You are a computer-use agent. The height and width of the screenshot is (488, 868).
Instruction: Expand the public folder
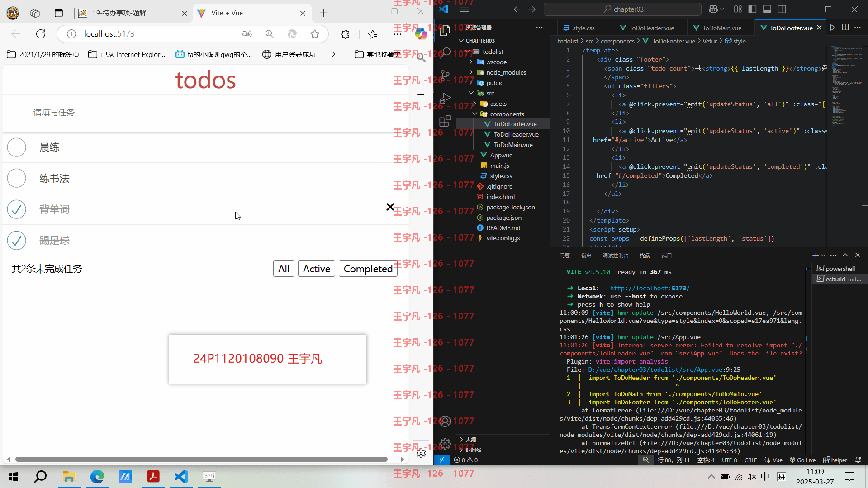pyautogui.click(x=471, y=83)
